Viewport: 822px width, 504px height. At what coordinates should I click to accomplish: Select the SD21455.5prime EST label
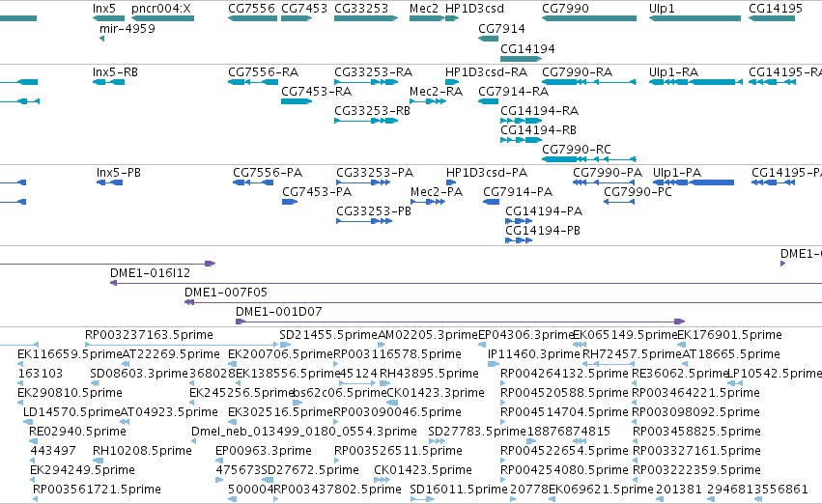tap(328, 335)
